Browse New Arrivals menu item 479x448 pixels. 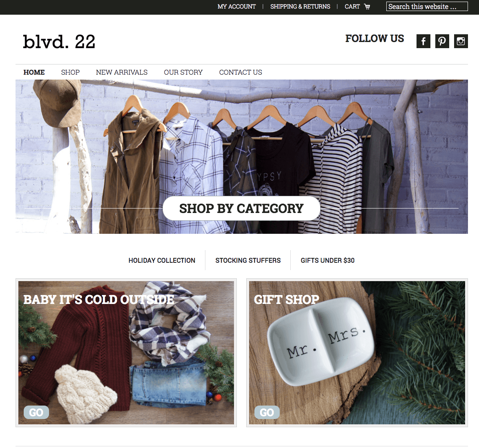tap(122, 72)
